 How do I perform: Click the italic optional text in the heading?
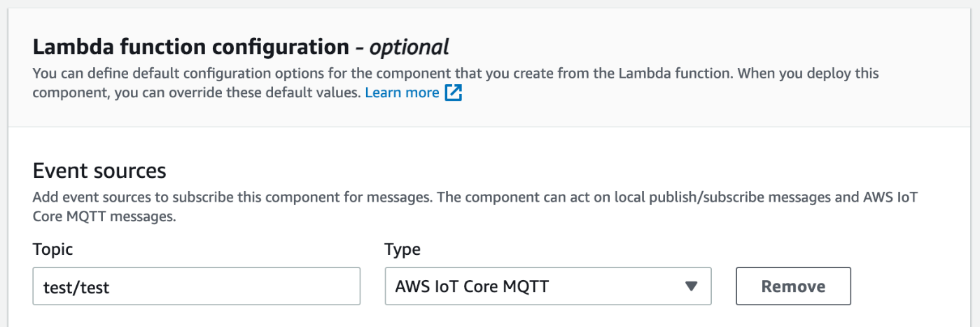[x=409, y=48]
